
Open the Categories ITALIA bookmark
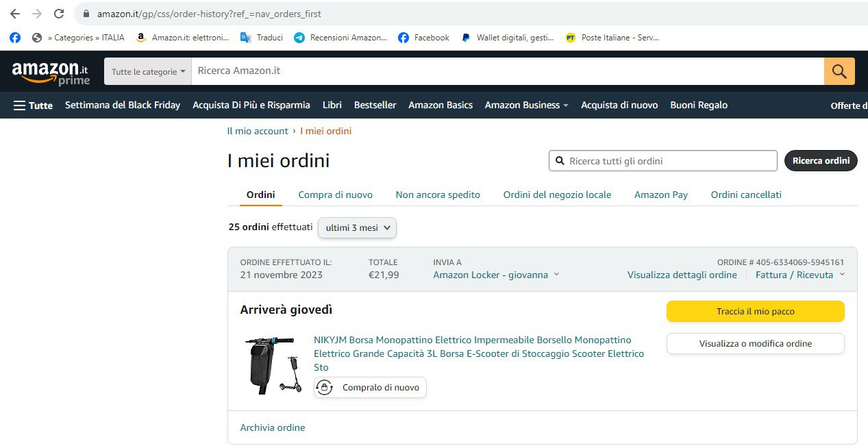[x=79, y=38]
